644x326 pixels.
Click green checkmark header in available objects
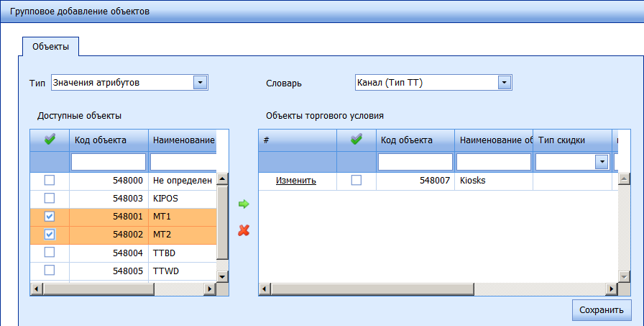pyautogui.click(x=50, y=140)
